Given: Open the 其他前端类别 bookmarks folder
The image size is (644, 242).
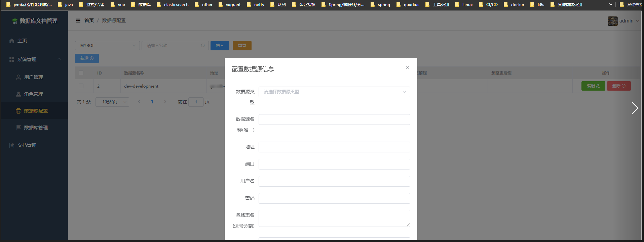Looking at the screenshot, I should [x=566, y=4].
